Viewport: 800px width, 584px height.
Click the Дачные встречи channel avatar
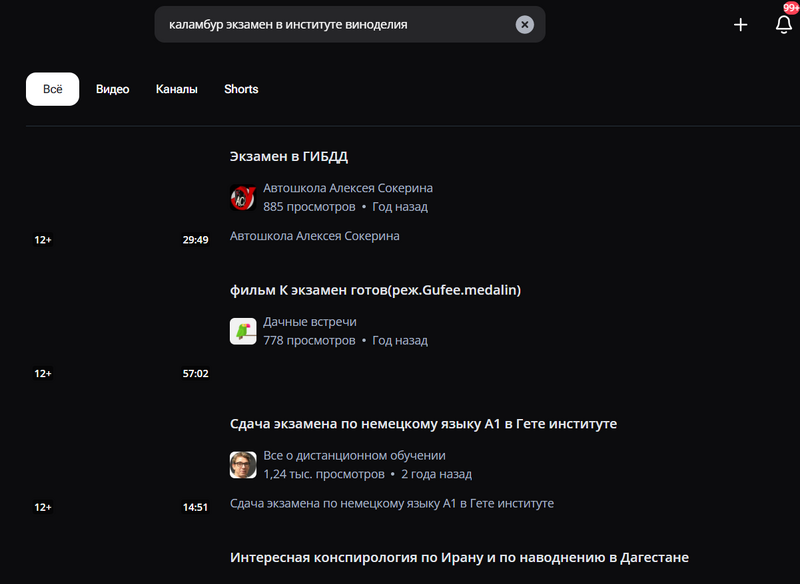click(x=243, y=331)
